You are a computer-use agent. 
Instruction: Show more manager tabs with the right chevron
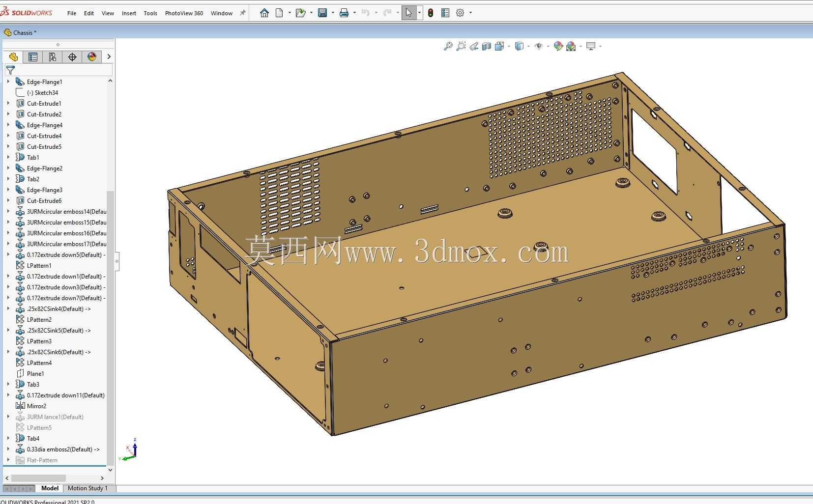pyautogui.click(x=109, y=57)
